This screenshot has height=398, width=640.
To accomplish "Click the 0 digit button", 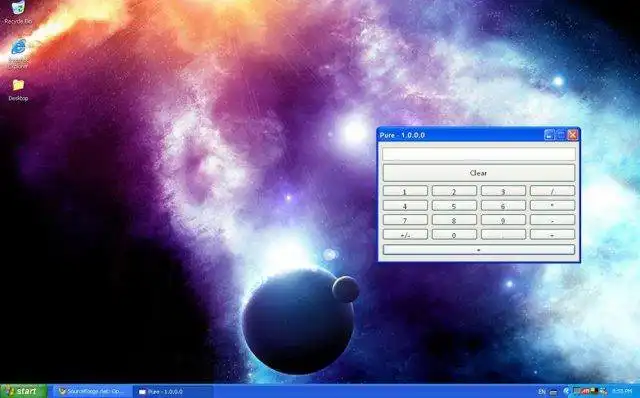I will click(x=454, y=235).
